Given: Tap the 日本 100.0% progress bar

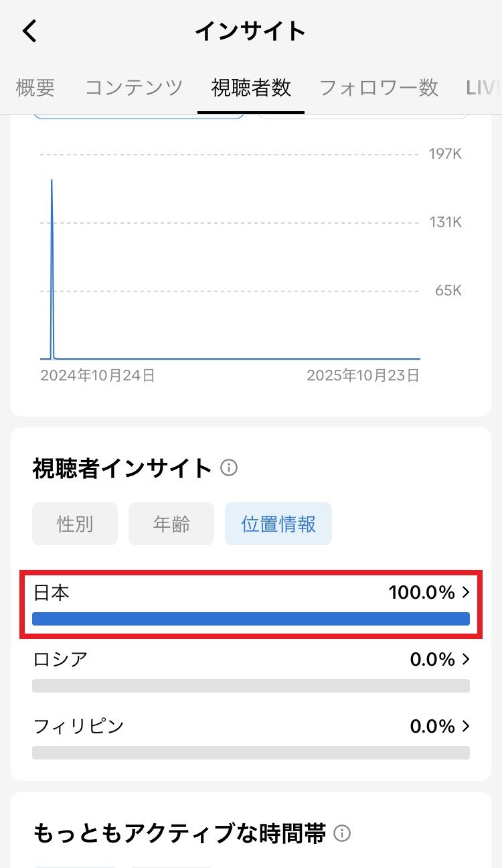Looking at the screenshot, I should pyautogui.click(x=251, y=619).
